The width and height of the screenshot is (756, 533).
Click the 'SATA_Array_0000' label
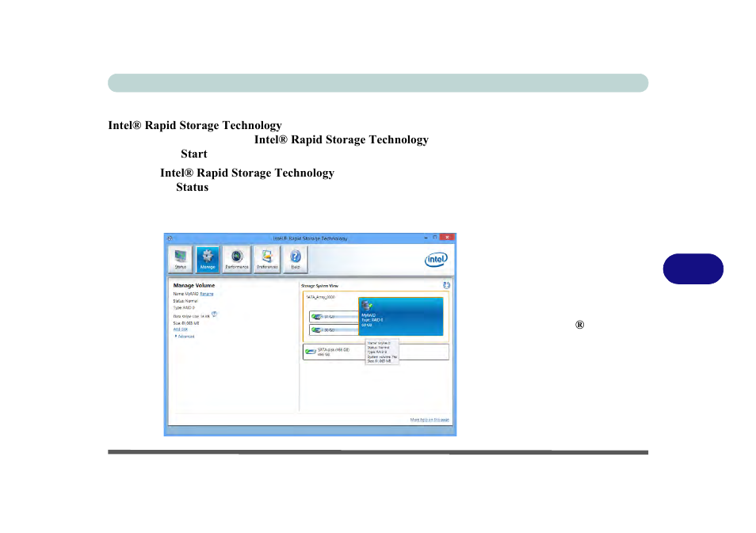[321, 297]
